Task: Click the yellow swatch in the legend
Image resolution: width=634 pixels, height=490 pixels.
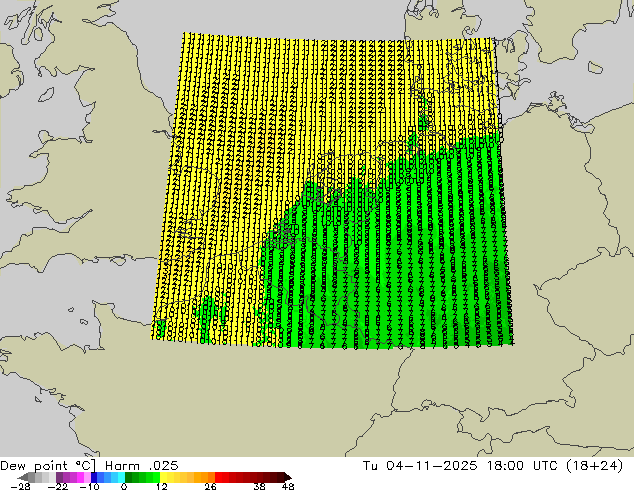Action: [163, 477]
